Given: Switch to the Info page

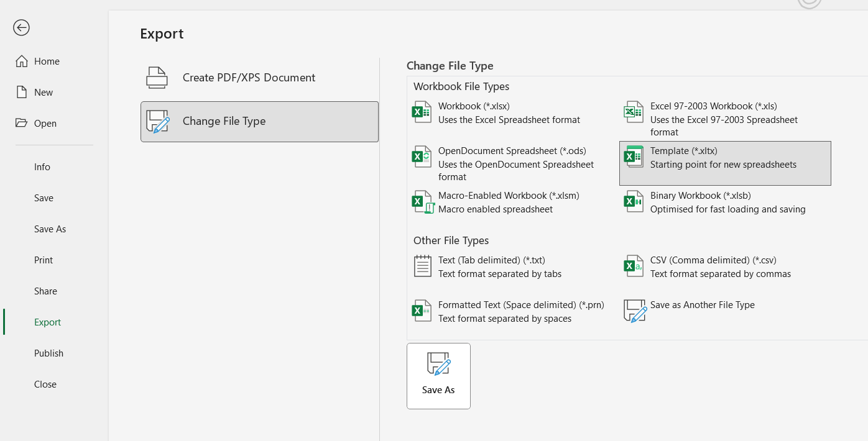Looking at the screenshot, I should 42,167.
